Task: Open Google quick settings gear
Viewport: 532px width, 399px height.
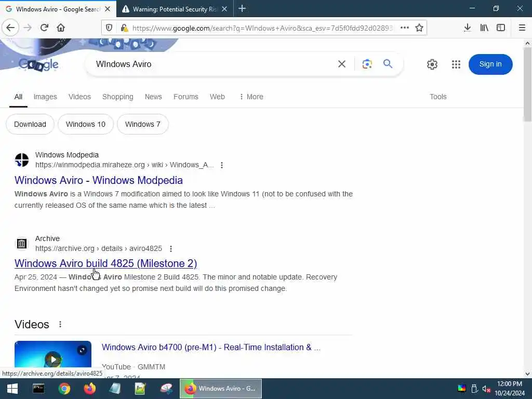Action: 432,64
